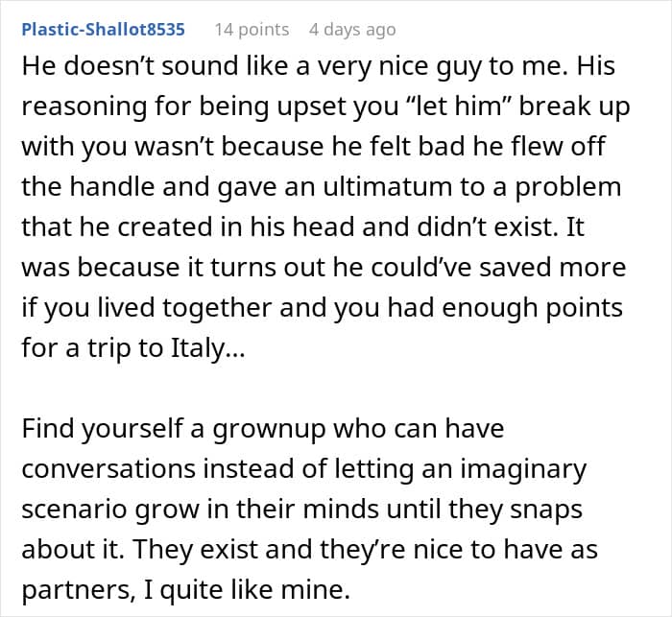Click the 14 points score label

[252, 30]
